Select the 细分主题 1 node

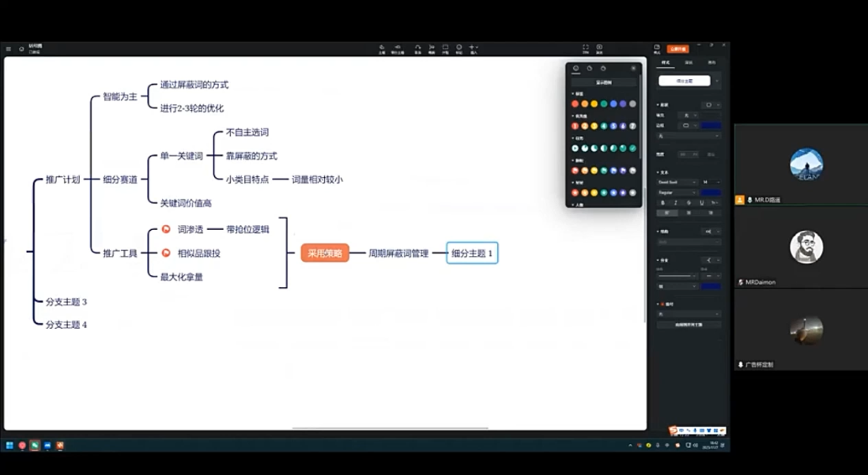point(472,253)
